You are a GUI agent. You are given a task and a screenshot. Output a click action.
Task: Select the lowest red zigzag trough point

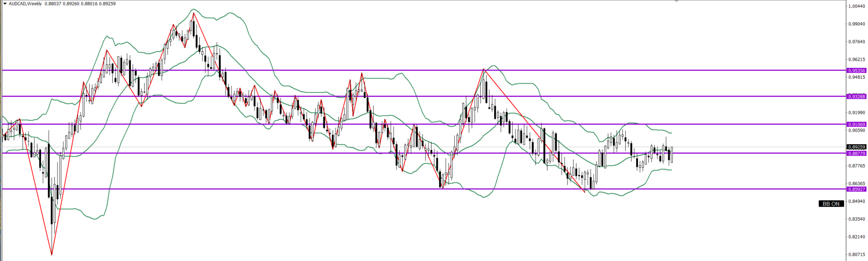tap(52, 255)
